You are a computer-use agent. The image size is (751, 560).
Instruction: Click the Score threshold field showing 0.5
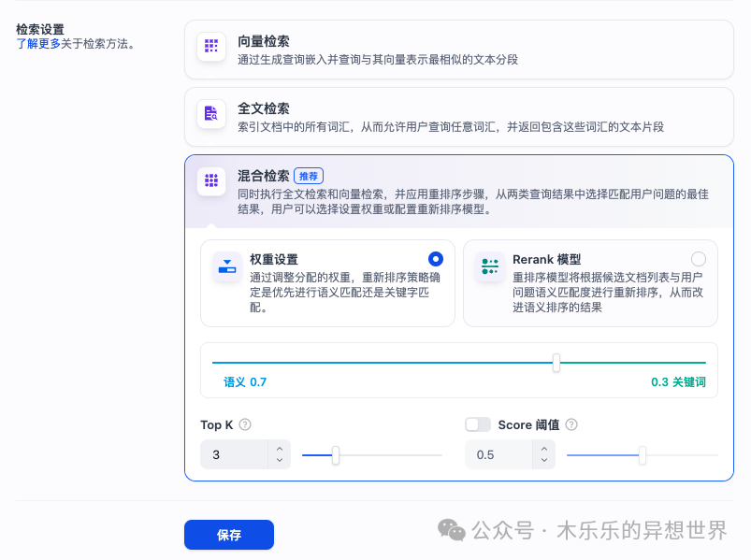click(x=498, y=454)
